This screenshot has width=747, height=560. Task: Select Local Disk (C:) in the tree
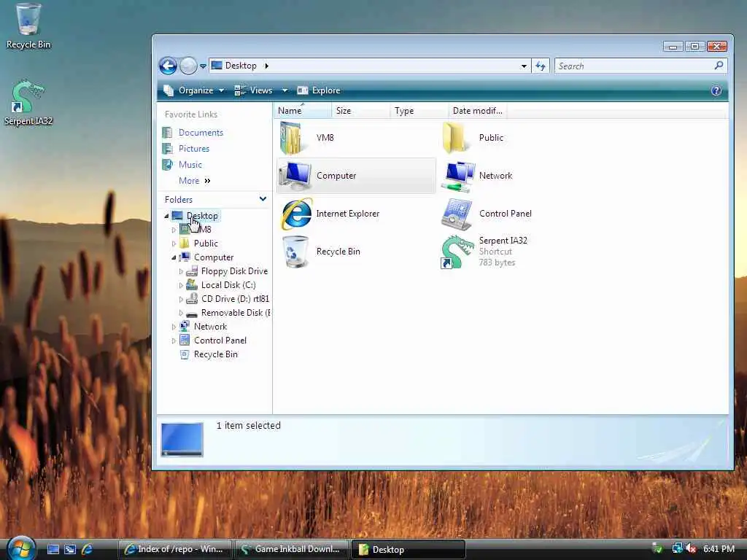[228, 285]
